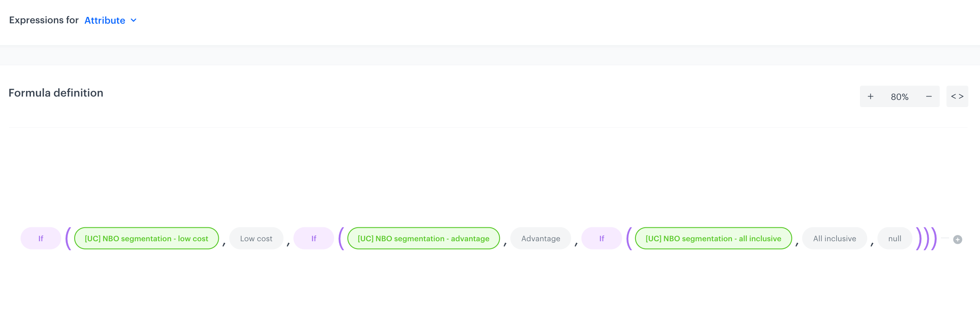Zoom in on the formula canvas
The width and height of the screenshot is (980, 310).
coord(871,96)
